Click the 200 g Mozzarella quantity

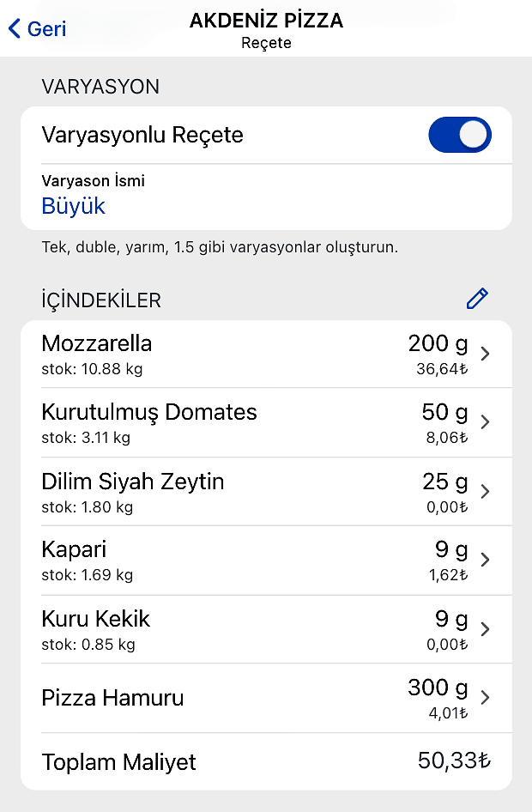(438, 344)
